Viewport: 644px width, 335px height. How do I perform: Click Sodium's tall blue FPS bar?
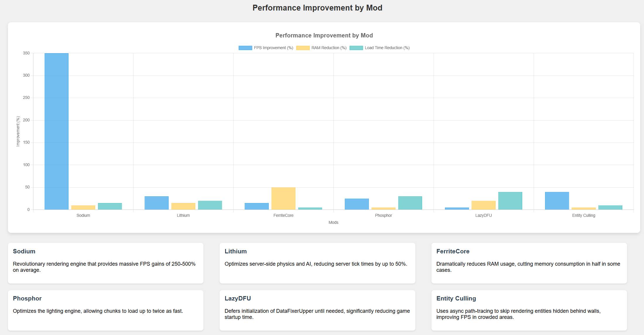tap(56, 132)
